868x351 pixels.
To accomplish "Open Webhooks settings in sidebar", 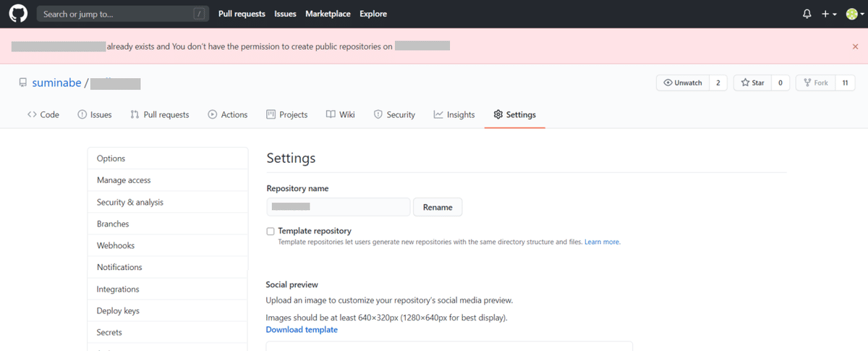I will tap(116, 245).
